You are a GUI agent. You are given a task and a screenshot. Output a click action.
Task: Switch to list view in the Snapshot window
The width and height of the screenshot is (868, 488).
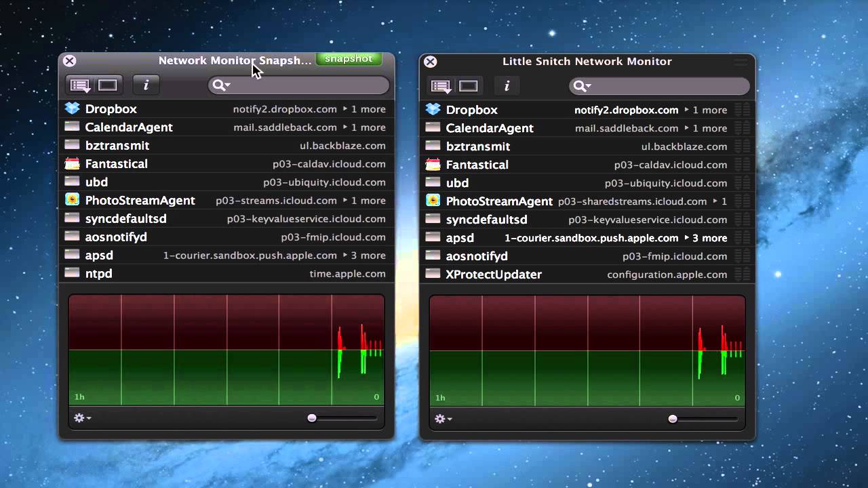[x=81, y=85]
